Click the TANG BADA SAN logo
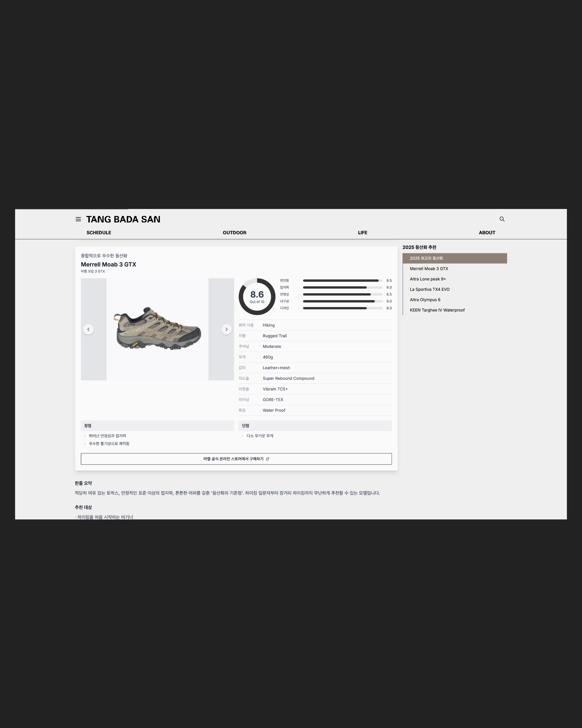This screenshot has height=728, width=582. pos(123,219)
